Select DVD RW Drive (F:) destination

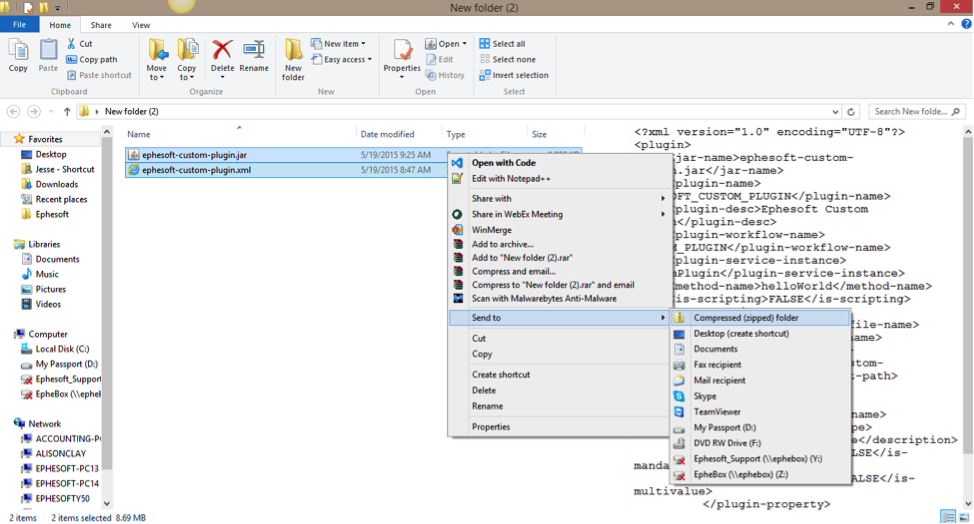click(727, 443)
